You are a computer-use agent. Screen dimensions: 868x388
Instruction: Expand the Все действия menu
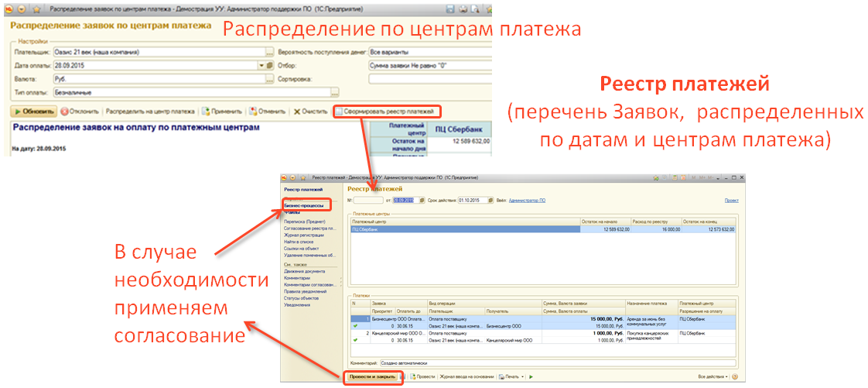713,376
